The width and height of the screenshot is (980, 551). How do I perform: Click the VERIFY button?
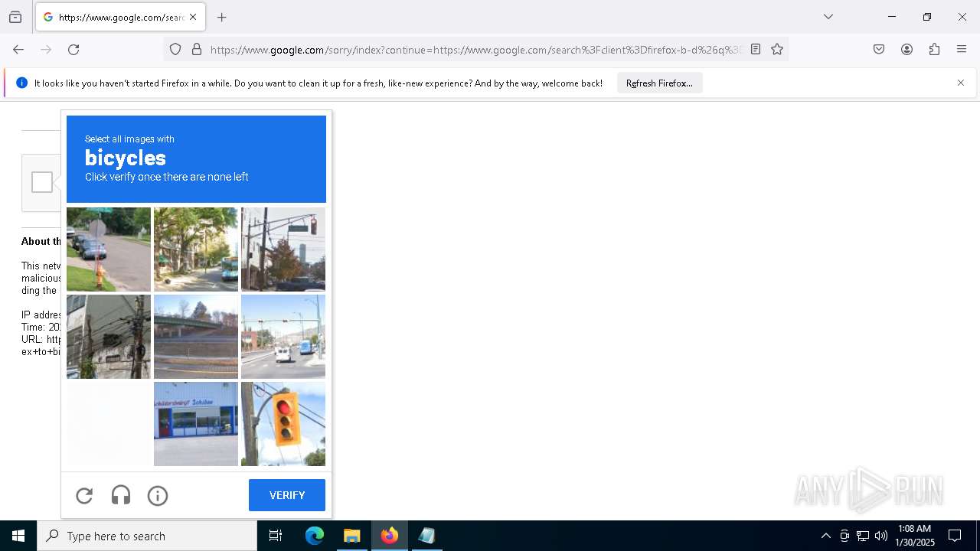point(287,495)
